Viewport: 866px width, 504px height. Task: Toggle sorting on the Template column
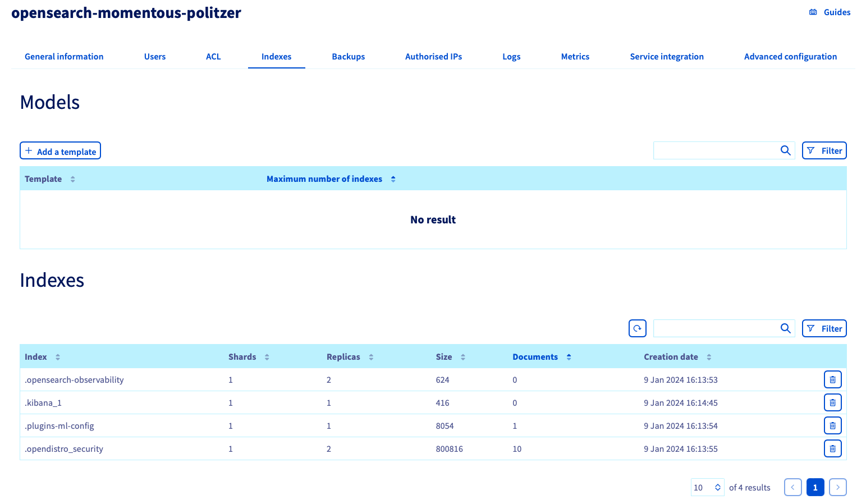(72, 178)
